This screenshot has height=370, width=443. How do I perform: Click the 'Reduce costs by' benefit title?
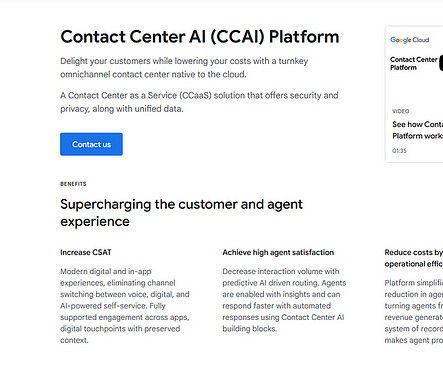414,252
